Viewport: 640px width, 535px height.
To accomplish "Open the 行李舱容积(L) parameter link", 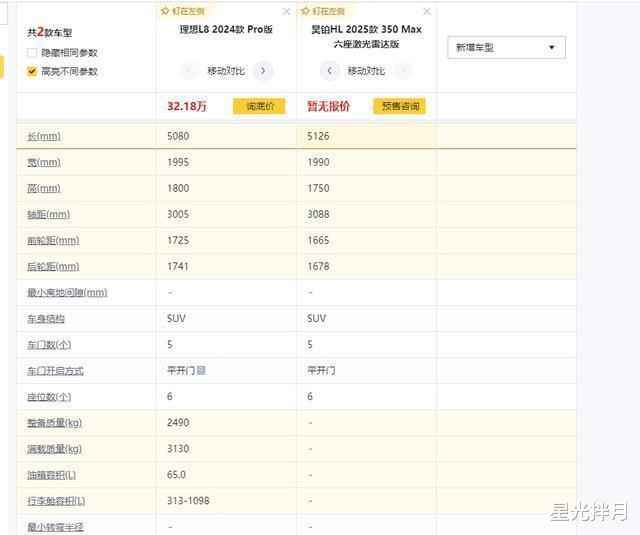I will click(x=56, y=501).
